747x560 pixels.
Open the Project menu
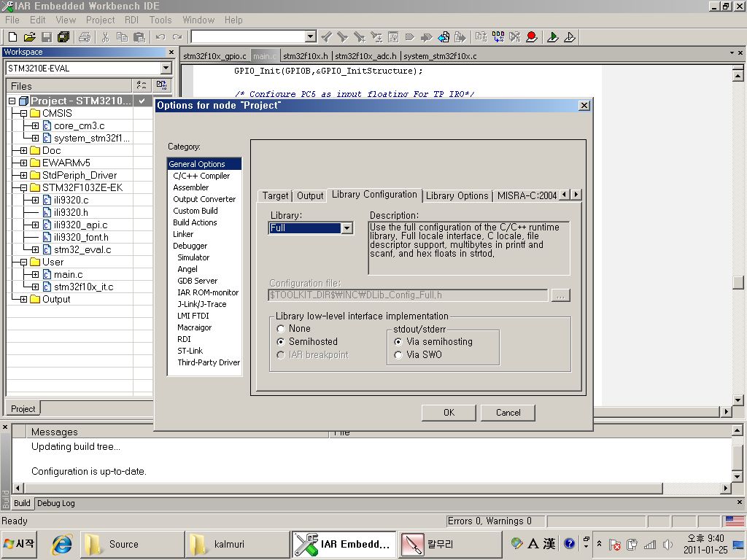100,20
